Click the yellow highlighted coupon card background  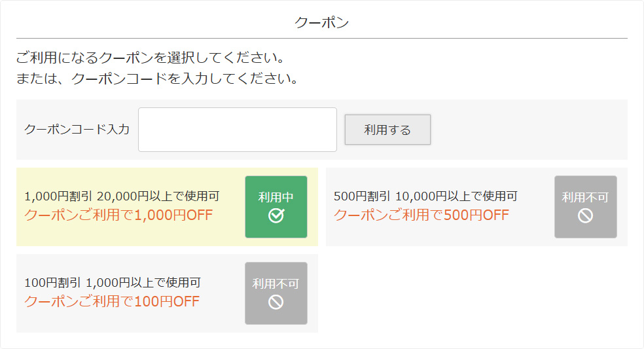[x=131, y=234]
